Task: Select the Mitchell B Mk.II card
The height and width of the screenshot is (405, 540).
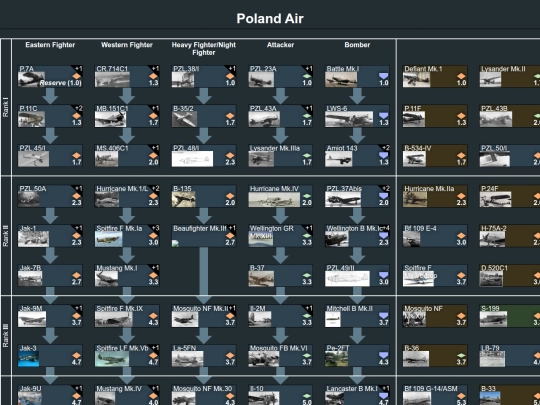Action: coord(357,316)
